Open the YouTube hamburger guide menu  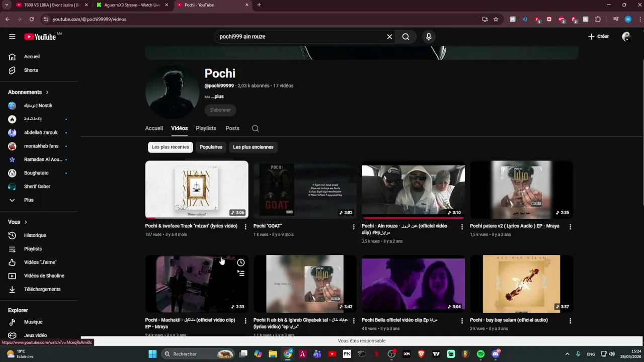point(12,37)
